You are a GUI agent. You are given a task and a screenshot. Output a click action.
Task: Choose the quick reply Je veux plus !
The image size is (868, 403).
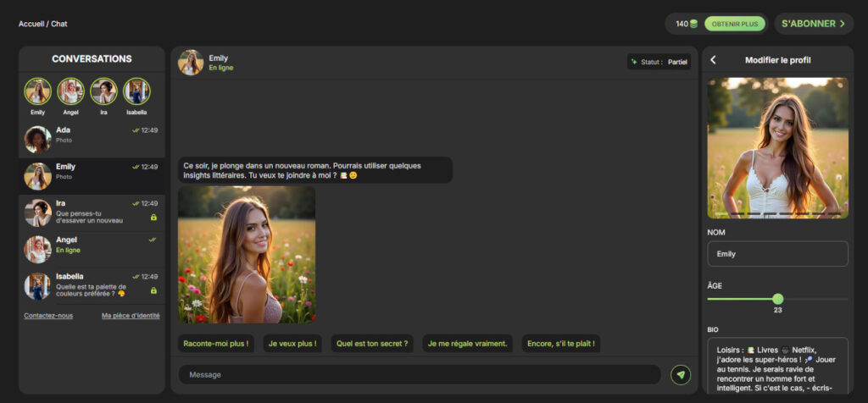292,343
